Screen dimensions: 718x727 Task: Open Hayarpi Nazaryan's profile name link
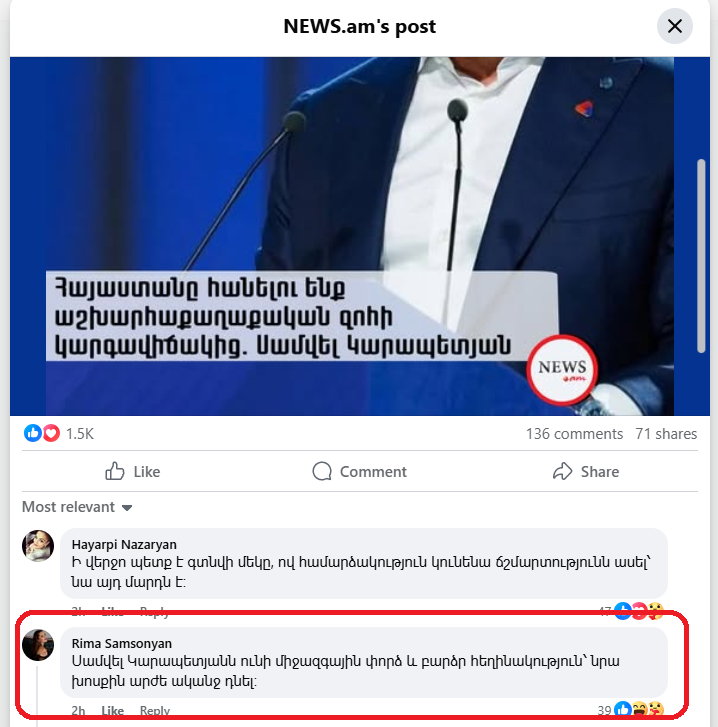coord(124,544)
